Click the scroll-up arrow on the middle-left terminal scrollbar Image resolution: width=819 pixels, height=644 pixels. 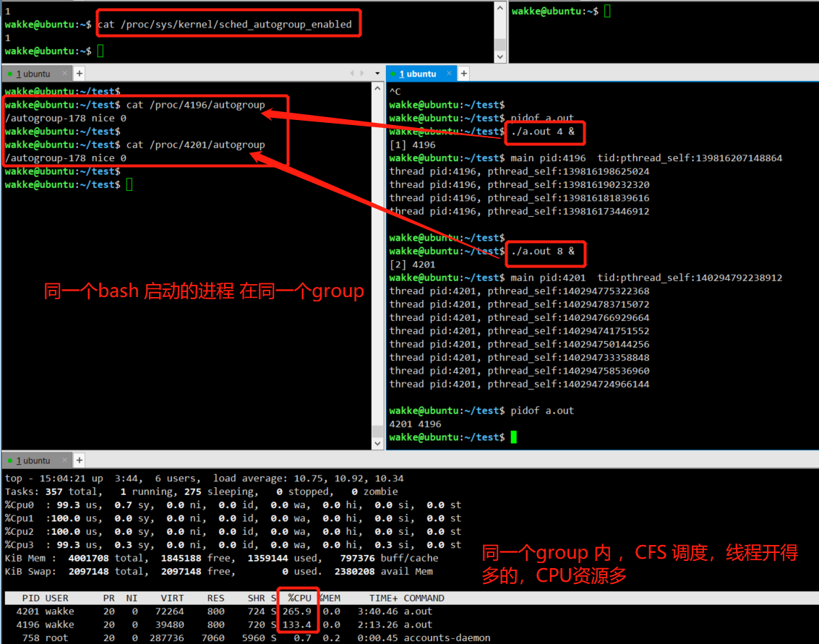click(x=377, y=89)
